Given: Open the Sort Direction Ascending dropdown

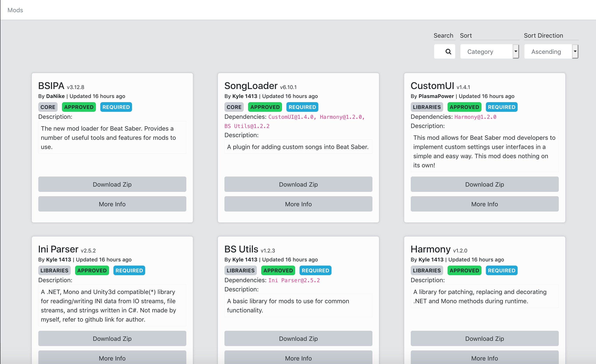Looking at the screenshot, I should (x=551, y=51).
